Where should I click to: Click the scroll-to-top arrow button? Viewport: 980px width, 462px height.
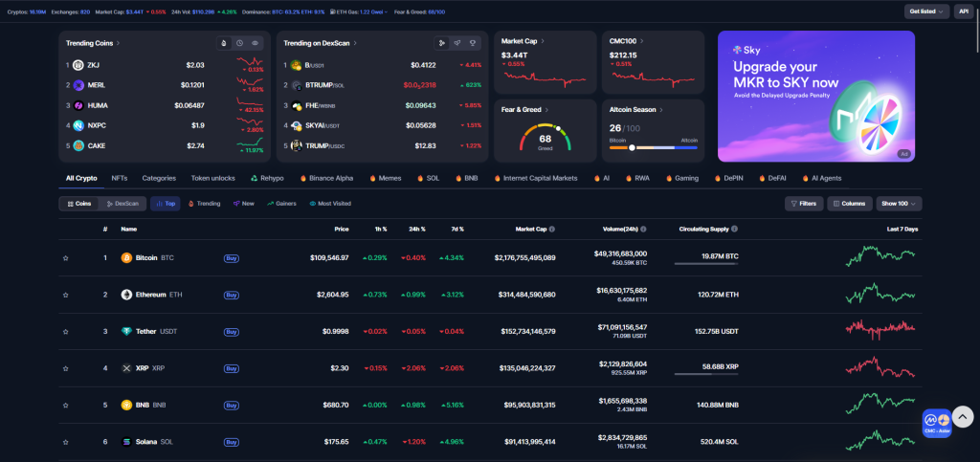click(x=963, y=416)
